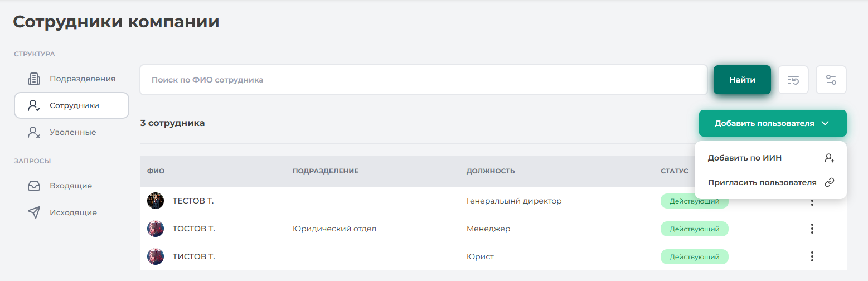This screenshot has width=868, height=281.
Task: Click the add-person icon beside Добавить по ИИН
Action: [829, 158]
